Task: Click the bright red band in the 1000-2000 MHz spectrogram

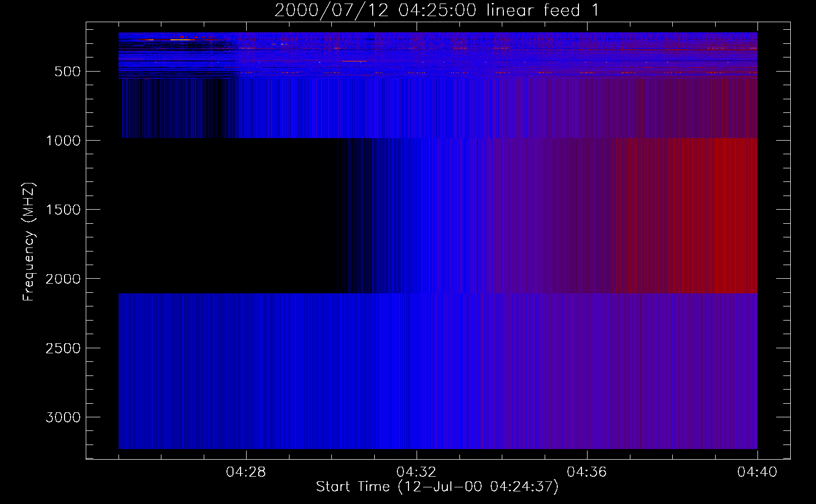Action: pyautogui.click(x=706, y=216)
